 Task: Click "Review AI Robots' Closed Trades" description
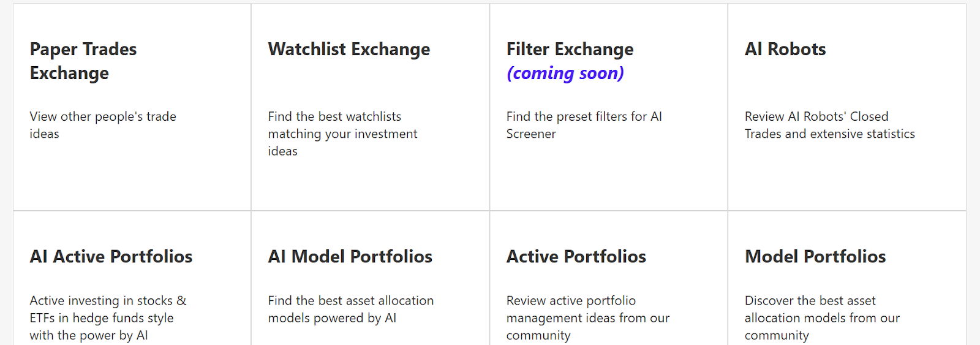pyautogui.click(x=829, y=125)
